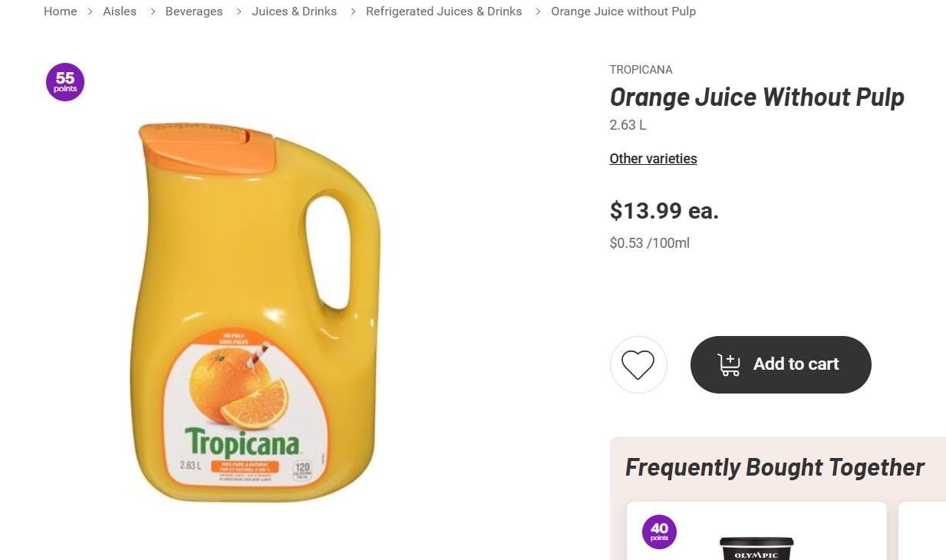Navigate to the Beverages breadcrumb
The width and height of the screenshot is (946, 560).
[194, 12]
